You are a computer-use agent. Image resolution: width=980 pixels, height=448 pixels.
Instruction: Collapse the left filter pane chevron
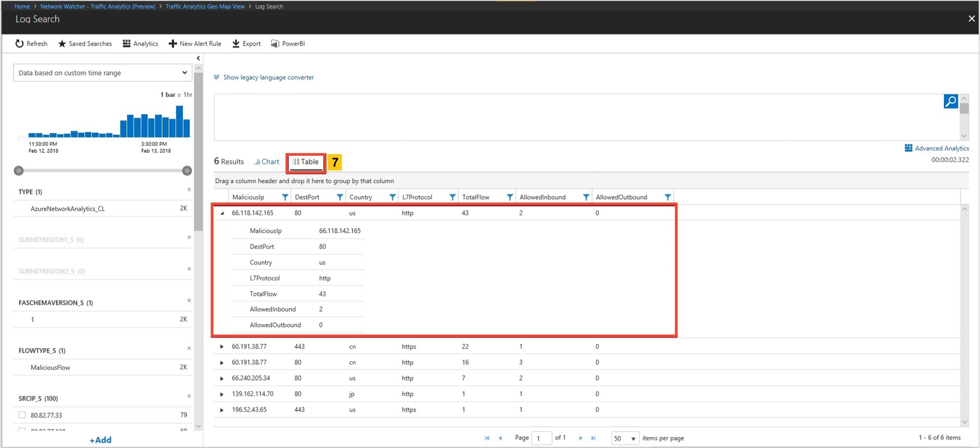(x=198, y=58)
